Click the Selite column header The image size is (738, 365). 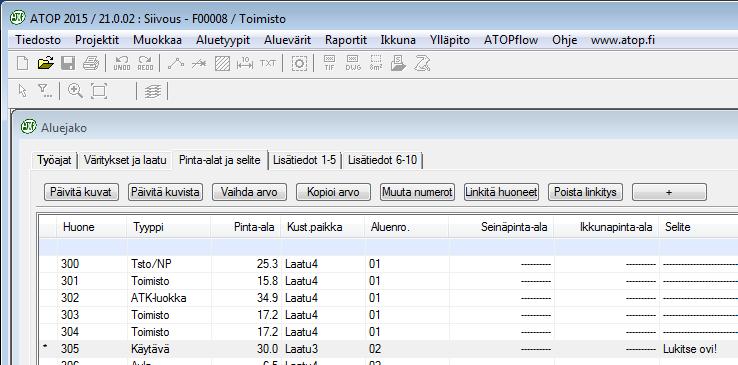pyautogui.click(x=698, y=227)
